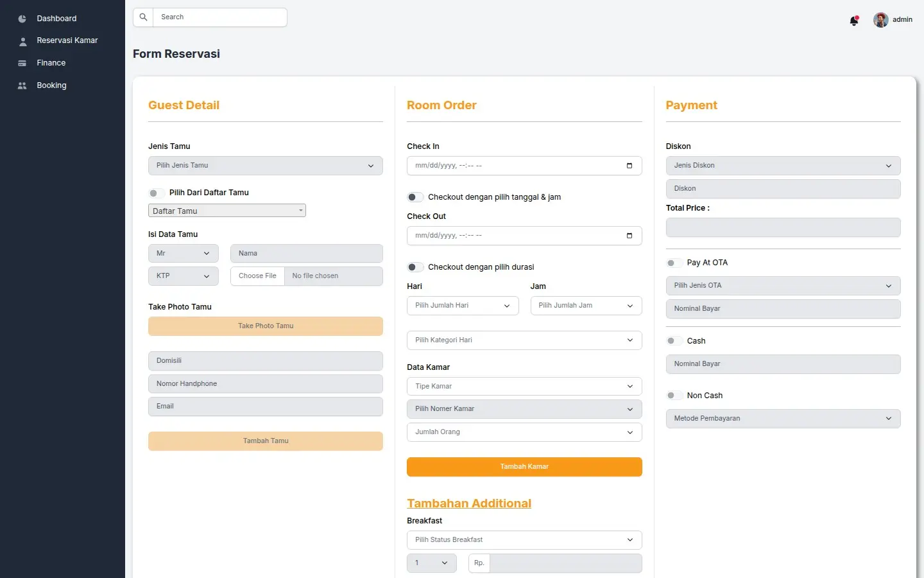Click the Reservasi Kamar person icon

(x=22, y=41)
